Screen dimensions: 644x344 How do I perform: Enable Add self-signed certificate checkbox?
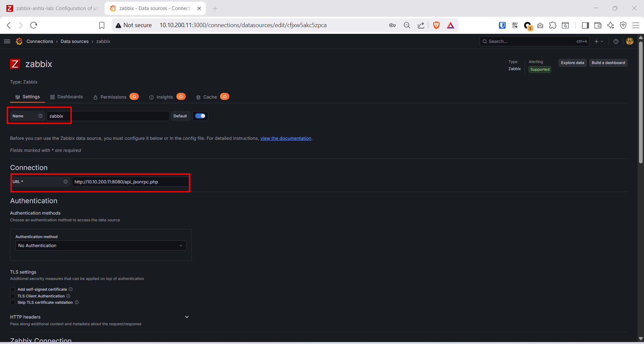tap(13, 289)
